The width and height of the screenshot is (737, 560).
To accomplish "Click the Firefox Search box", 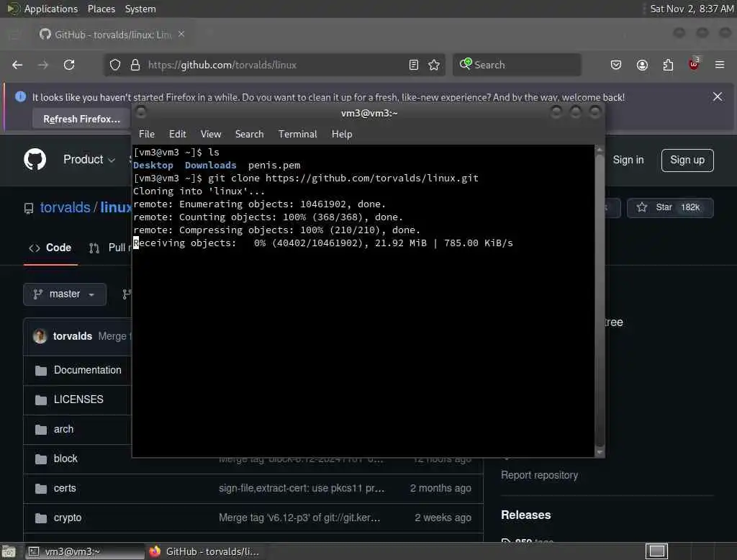I will click(517, 65).
